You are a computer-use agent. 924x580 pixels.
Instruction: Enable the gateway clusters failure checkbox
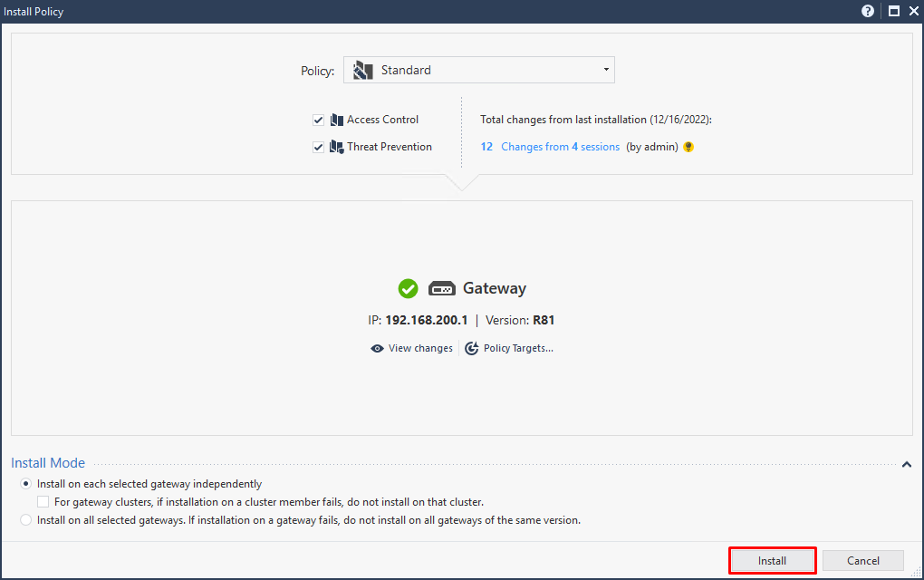pyautogui.click(x=43, y=500)
